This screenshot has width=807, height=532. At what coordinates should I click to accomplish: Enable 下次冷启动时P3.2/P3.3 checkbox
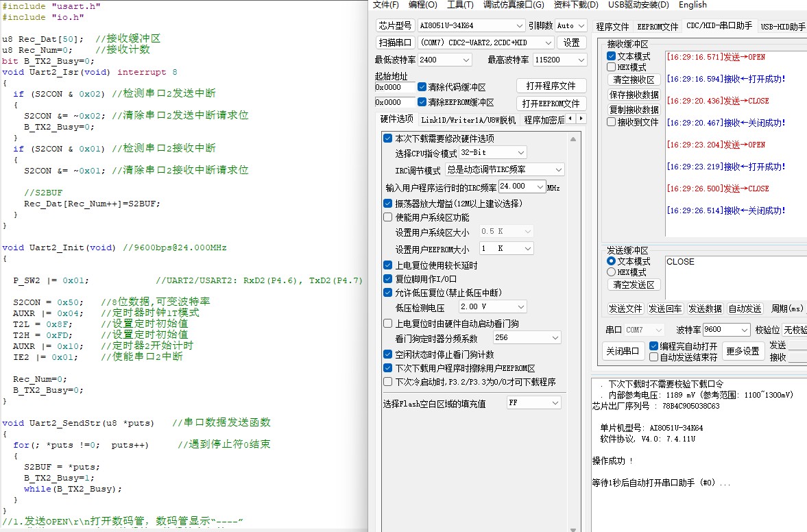tap(387, 382)
